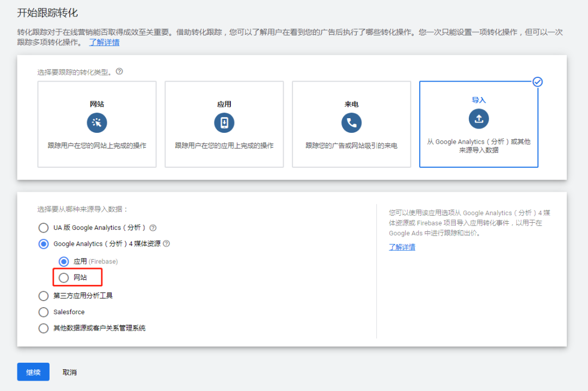588x391 pixels.
Task: Choose 应用 (Firebase) sub-option radio
Action: (64, 261)
